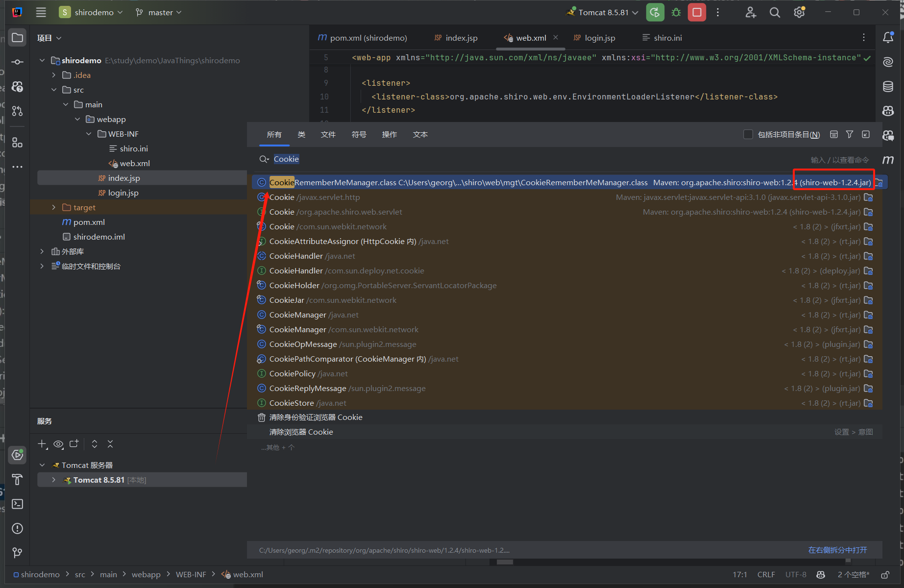Expand the target folder
The image size is (904, 588).
click(x=54, y=207)
